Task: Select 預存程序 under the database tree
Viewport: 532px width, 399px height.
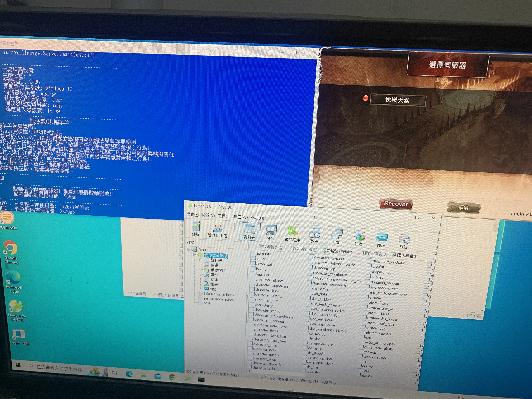Action: 218,270
